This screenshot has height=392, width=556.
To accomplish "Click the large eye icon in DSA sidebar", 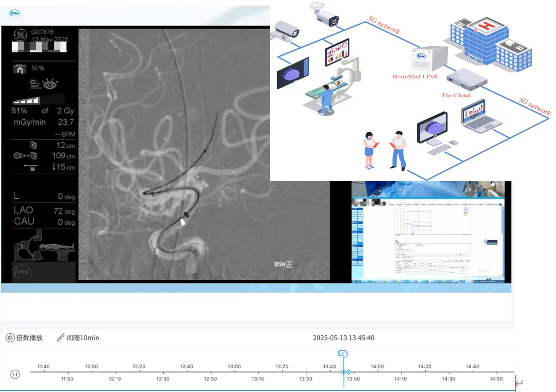I will [x=50, y=84].
